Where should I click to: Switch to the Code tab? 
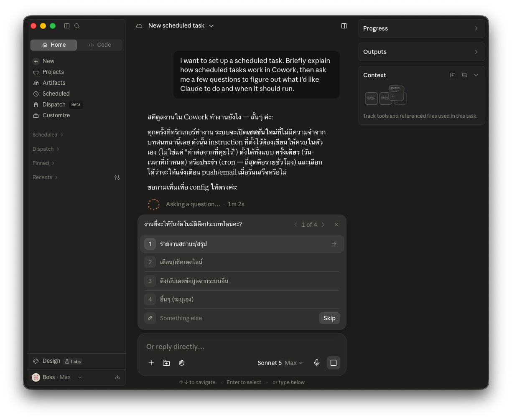(100, 45)
